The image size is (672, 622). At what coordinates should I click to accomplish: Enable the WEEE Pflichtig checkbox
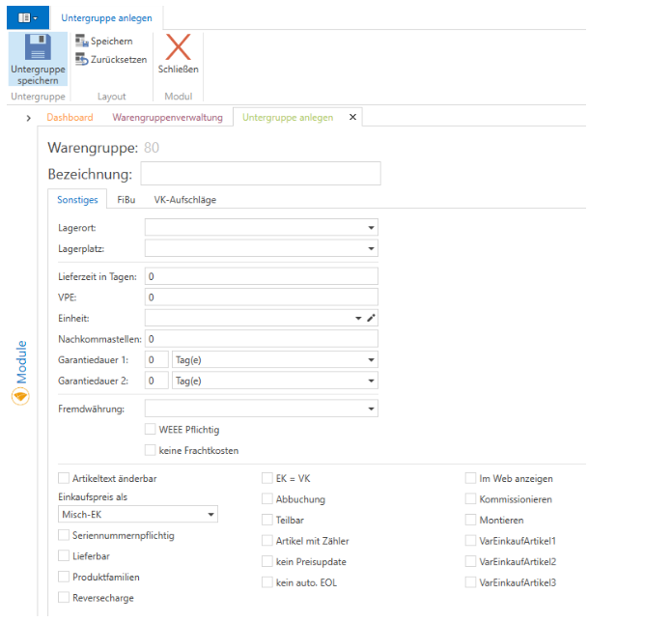click(150, 430)
